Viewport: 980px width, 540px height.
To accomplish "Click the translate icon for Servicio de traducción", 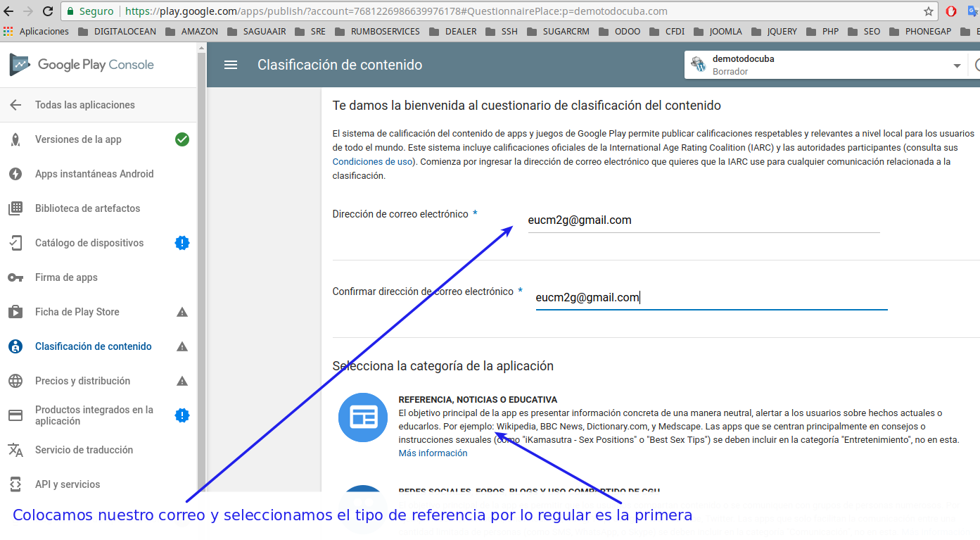I will pos(15,450).
